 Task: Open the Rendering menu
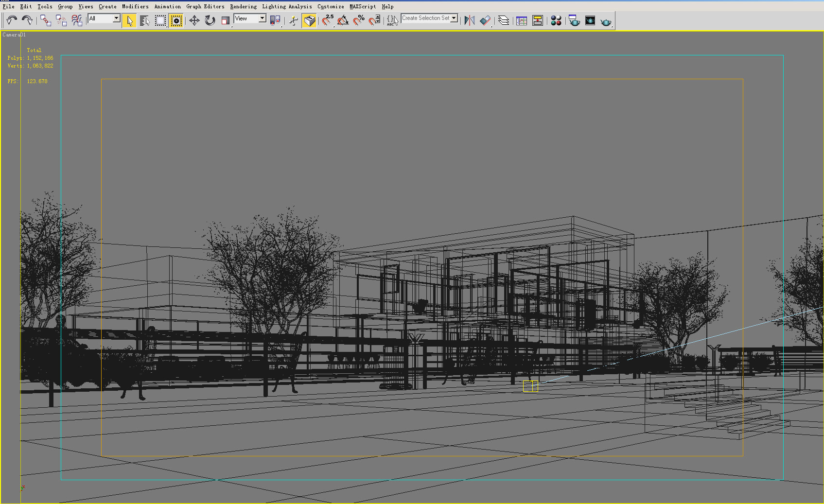click(243, 6)
